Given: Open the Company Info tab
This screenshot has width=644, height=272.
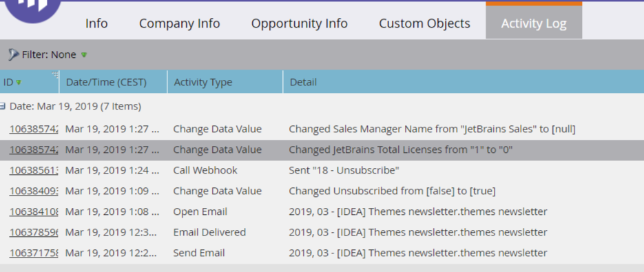Looking at the screenshot, I should coord(180,23).
